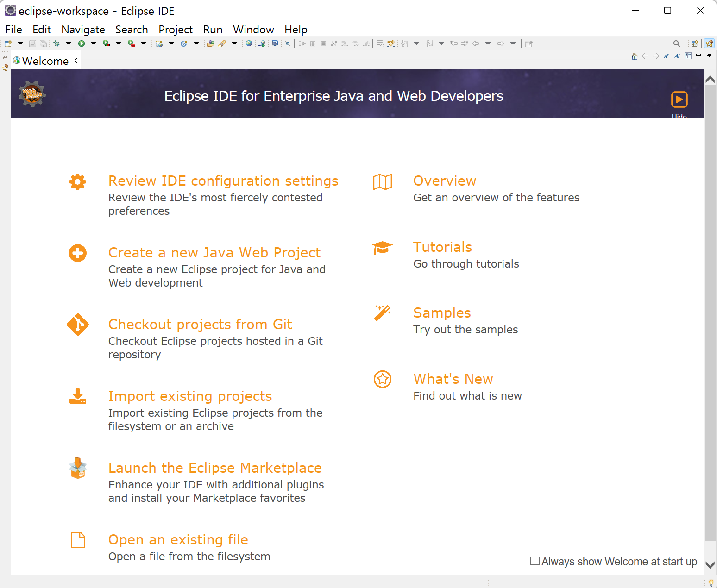The width and height of the screenshot is (717, 588).
Task: Open the Tutorials link
Action: [x=442, y=247]
